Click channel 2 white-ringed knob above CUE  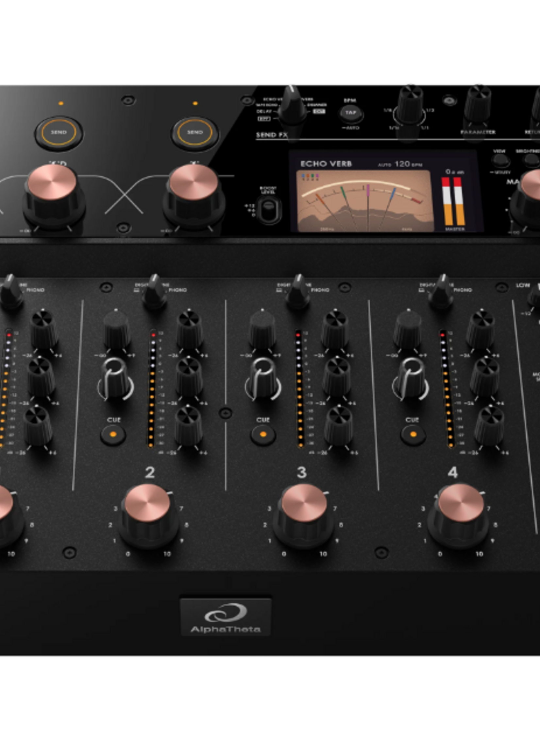115,379
